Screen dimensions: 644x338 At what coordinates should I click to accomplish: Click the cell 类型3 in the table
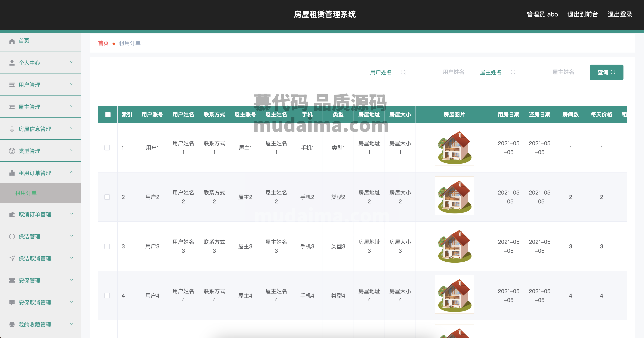[x=338, y=246]
